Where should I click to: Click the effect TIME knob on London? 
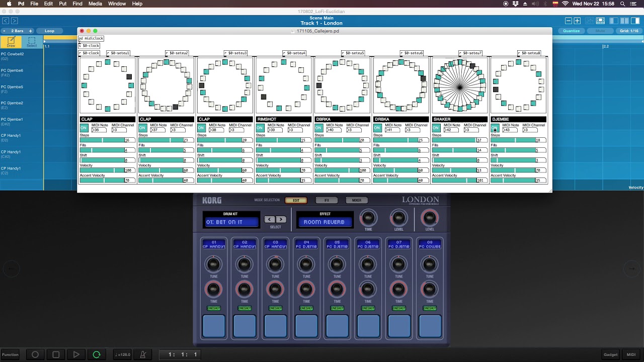[368, 218]
